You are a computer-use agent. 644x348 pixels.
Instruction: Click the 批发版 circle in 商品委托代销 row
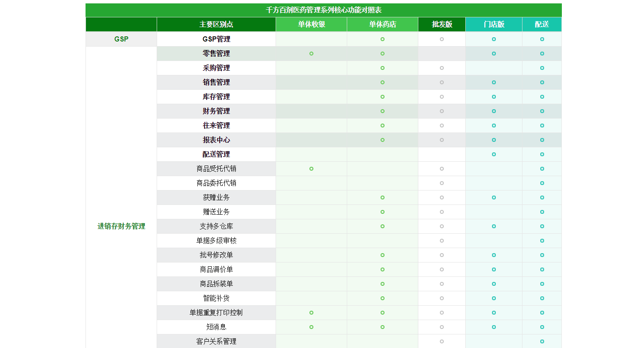[x=442, y=183]
